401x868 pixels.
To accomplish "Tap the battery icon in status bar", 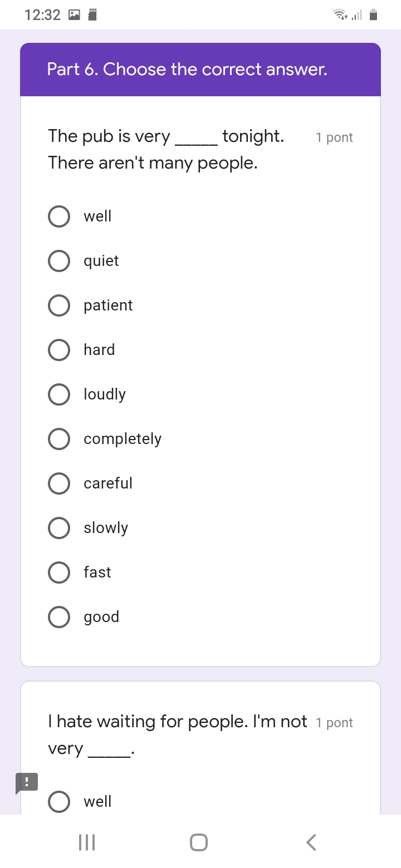I will 374,15.
